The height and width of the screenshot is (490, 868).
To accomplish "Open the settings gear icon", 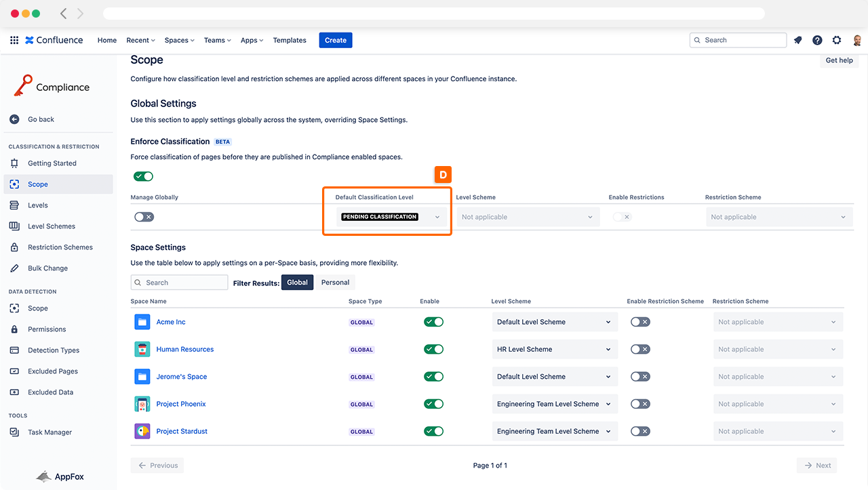I will pyautogui.click(x=837, y=40).
